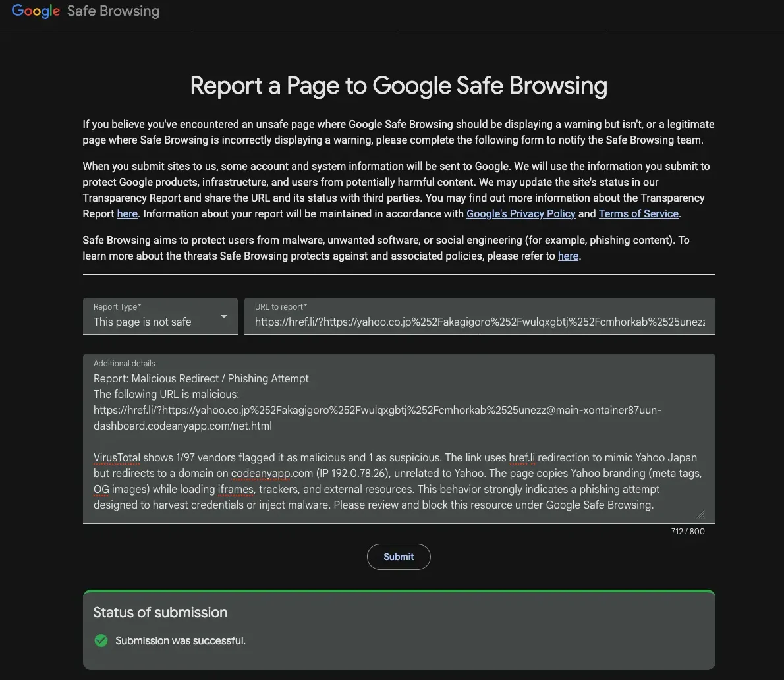Screen dimensions: 784x680
Task: Click the Submit button
Action: (x=399, y=557)
